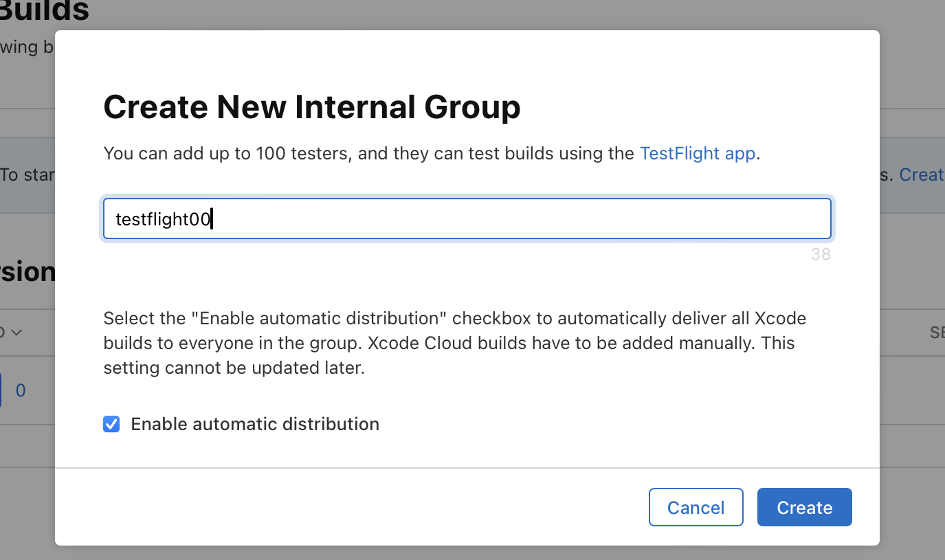Screen dimensions: 945x560
Task: Click the dimmed "To star" banner text
Action: [x=27, y=175]
